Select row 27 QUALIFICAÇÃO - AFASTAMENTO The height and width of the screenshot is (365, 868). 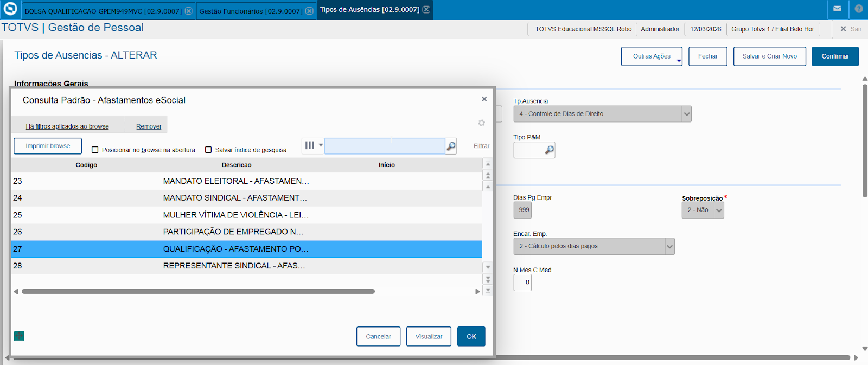click(x=247, y=249)
